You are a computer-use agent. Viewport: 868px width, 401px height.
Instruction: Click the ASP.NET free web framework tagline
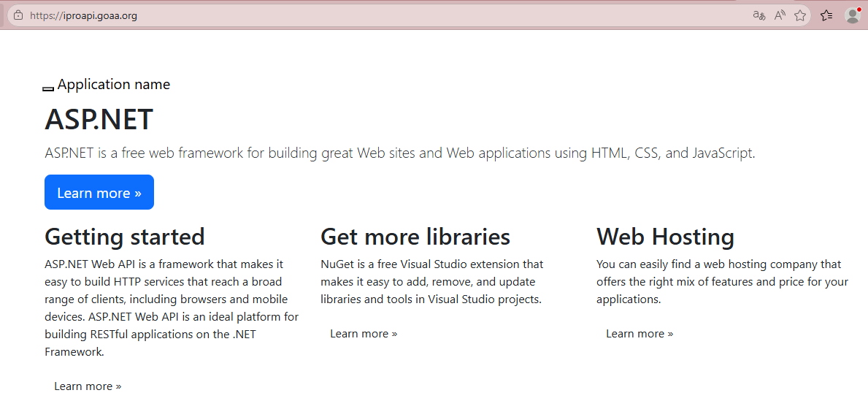[399, 153]
